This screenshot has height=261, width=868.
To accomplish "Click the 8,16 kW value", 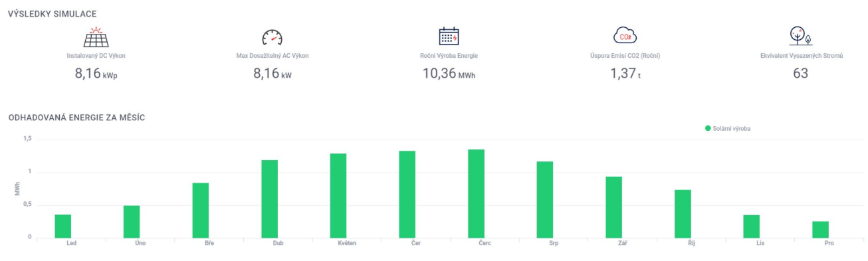I will pyautogui.click(x=272, y=74).
